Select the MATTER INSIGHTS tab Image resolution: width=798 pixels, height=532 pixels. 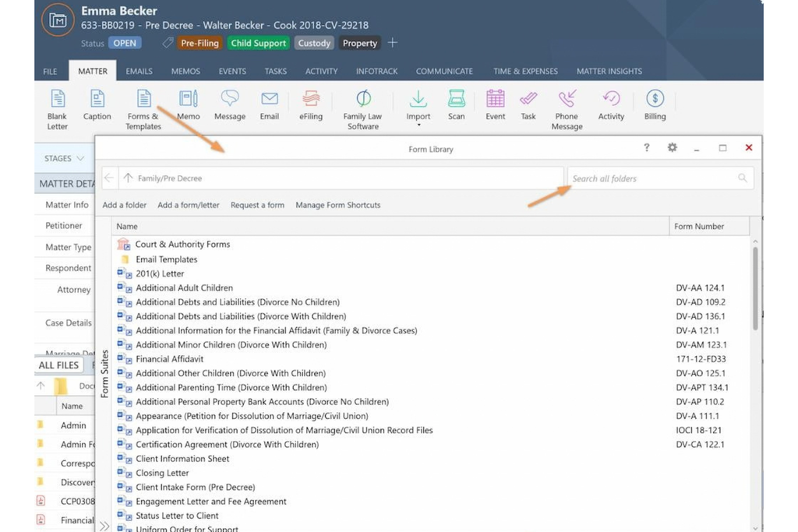point(609,71)
